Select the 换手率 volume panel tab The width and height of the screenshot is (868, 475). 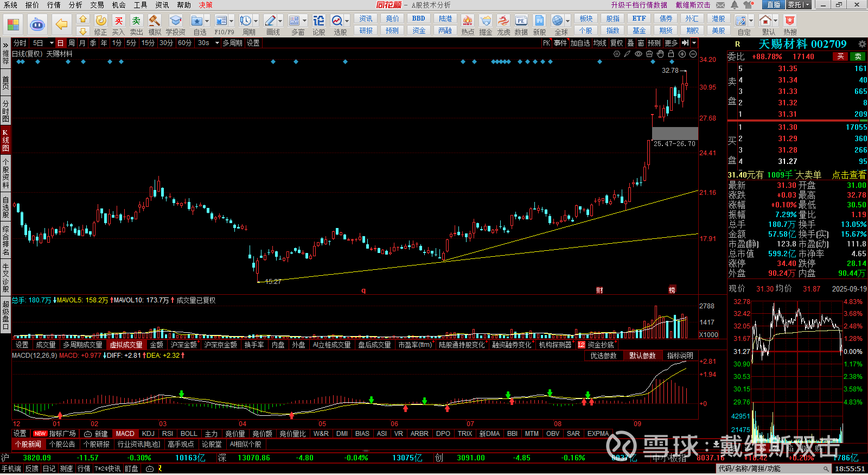[254, 345]
